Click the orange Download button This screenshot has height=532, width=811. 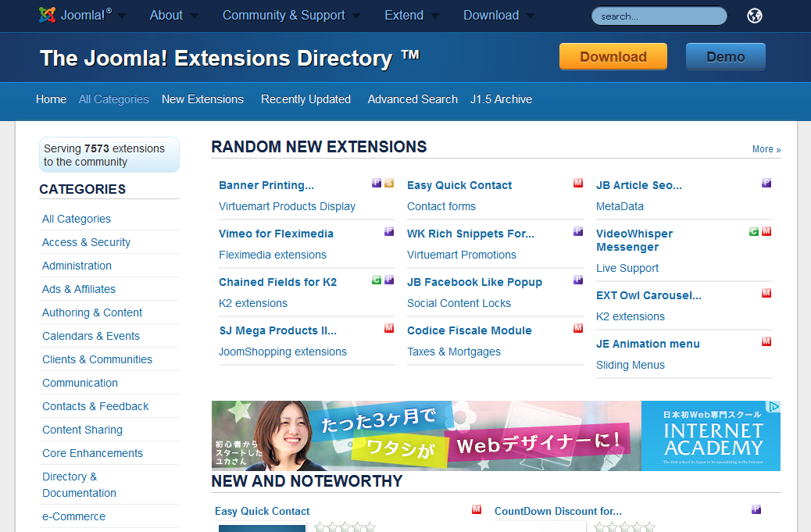(613, 56)
